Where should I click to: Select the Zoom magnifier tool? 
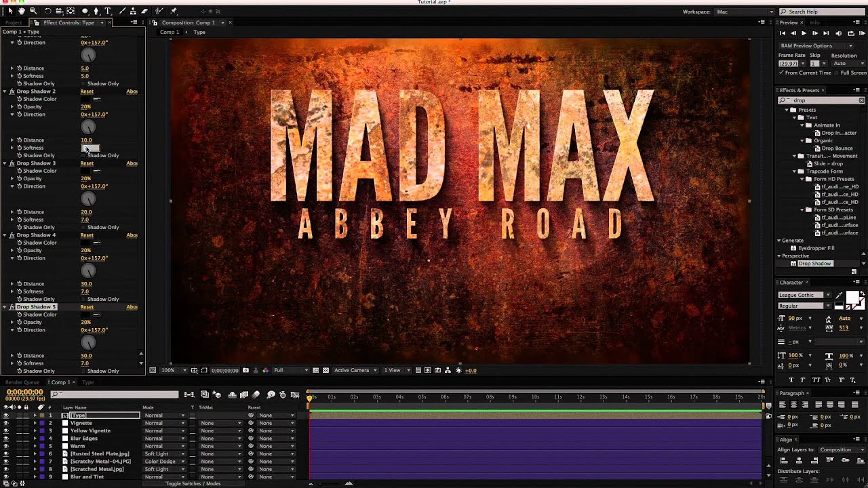(x=33, y=11)
